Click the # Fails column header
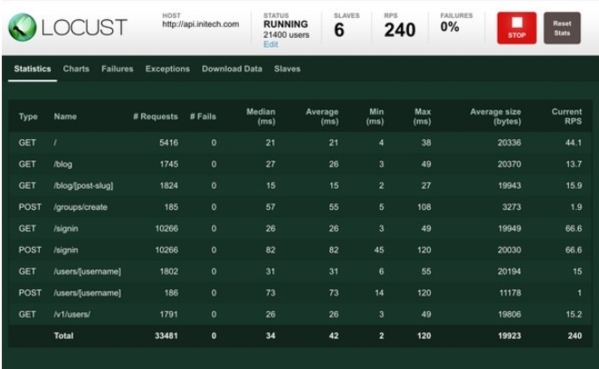The height and width of the screenshot is (369, 599). [203, 117]
